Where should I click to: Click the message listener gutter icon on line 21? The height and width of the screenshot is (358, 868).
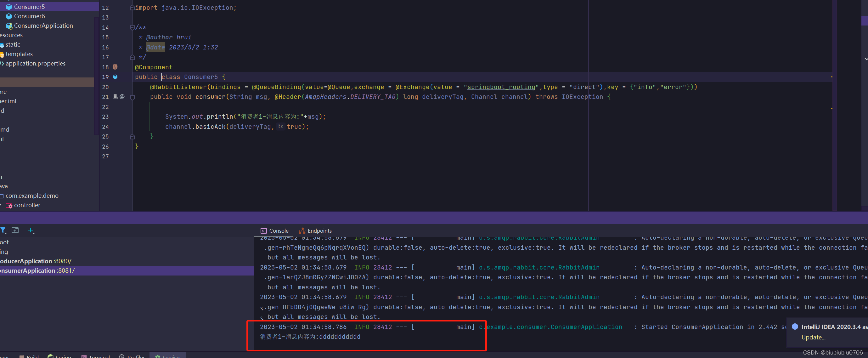(115, 97)
